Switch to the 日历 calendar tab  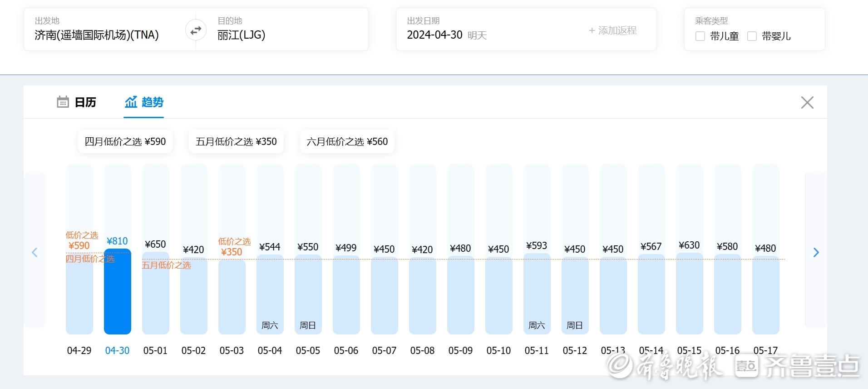(x=76, y=102)
